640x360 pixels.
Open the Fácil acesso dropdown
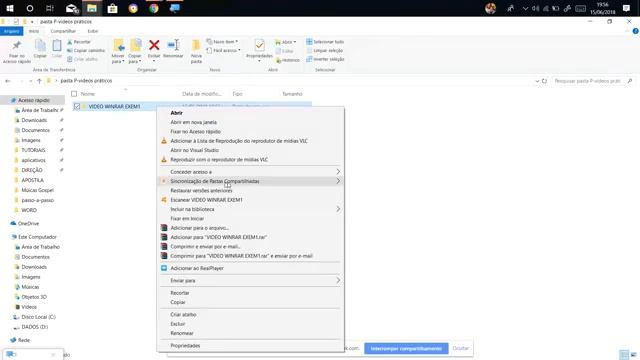223,51
